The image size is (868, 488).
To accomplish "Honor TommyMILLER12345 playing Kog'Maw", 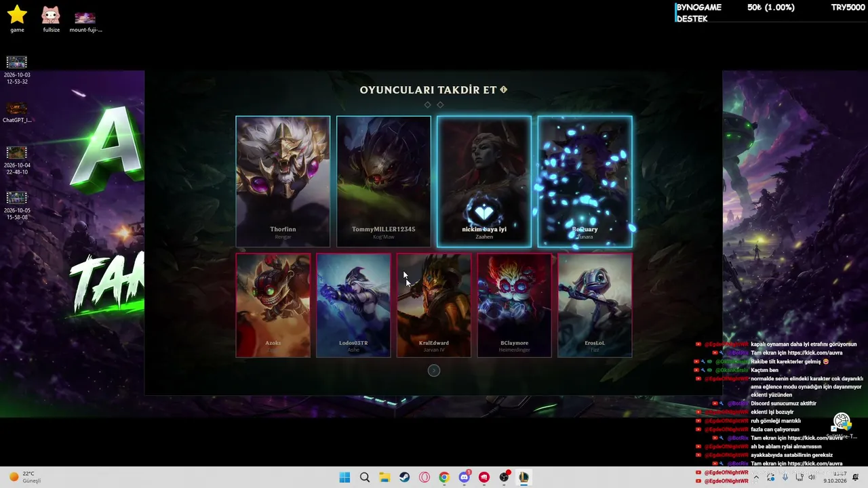I will point(384,182).
